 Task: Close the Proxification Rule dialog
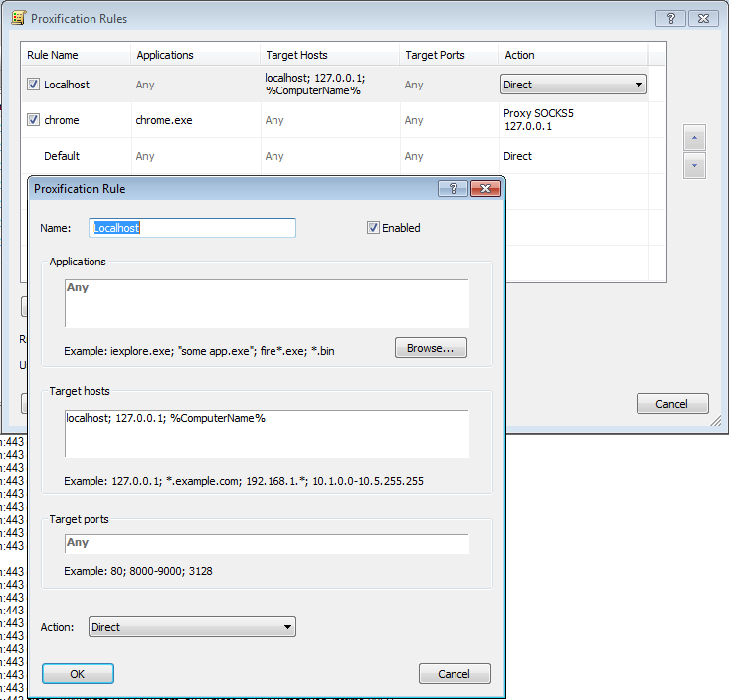pos(484,189)
